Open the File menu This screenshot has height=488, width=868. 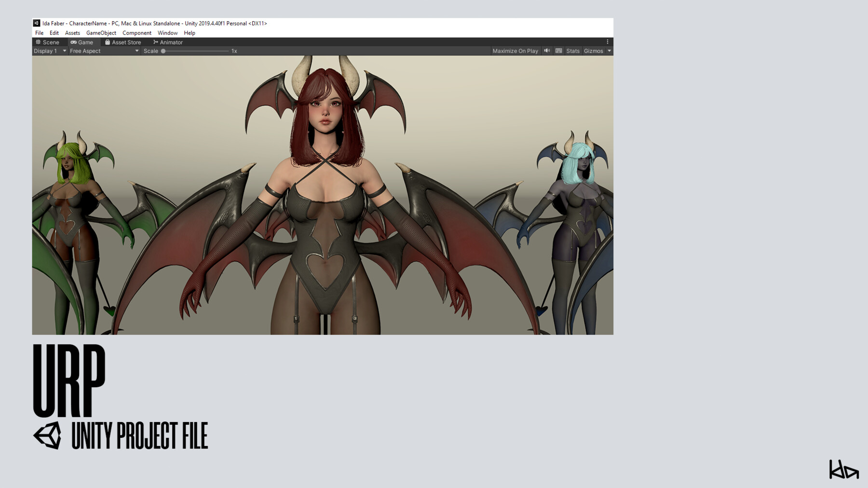[39, 33]
